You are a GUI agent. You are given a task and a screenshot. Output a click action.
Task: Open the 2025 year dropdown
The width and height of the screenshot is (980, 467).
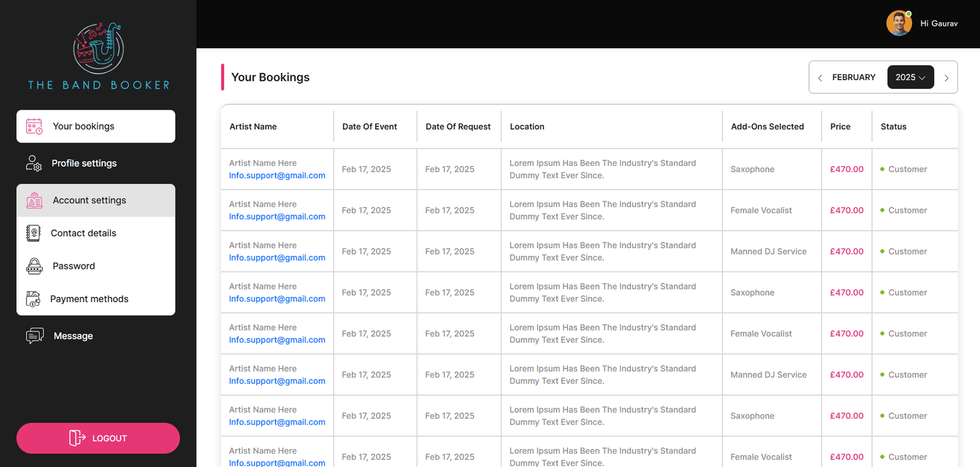[x=910, y=77]
